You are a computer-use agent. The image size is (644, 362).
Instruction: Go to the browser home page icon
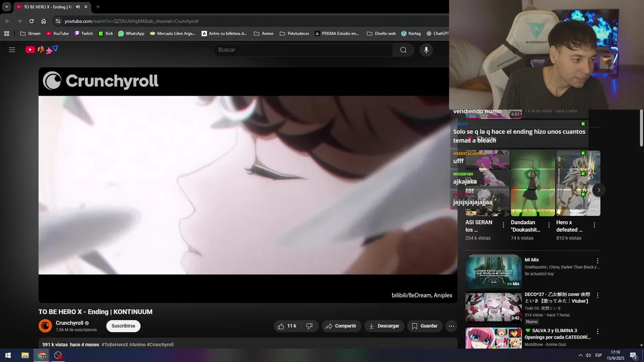tap(43, 21)
